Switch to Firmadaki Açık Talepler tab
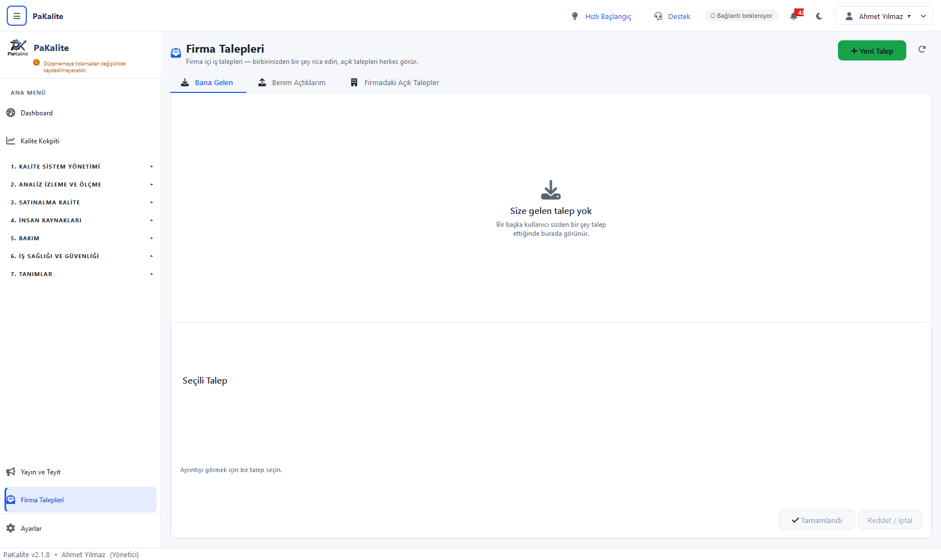The height and width of the screenshot is (560, 941). [x=395, y=82]
